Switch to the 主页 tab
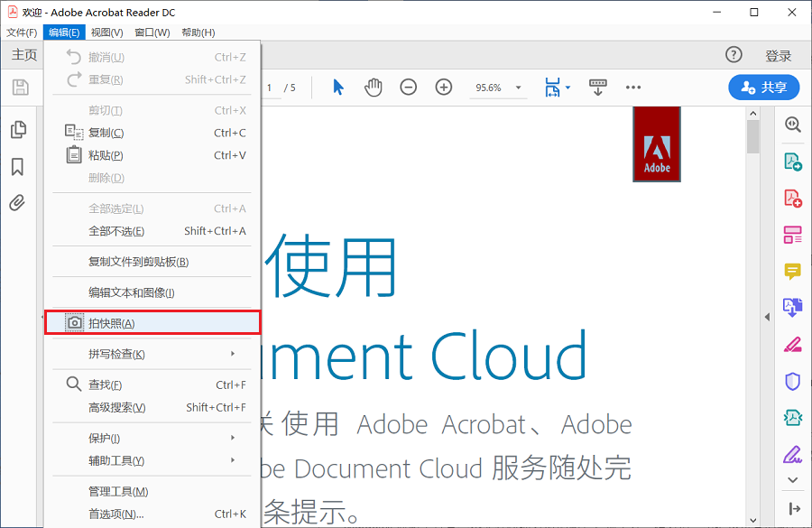 point(24,54)
